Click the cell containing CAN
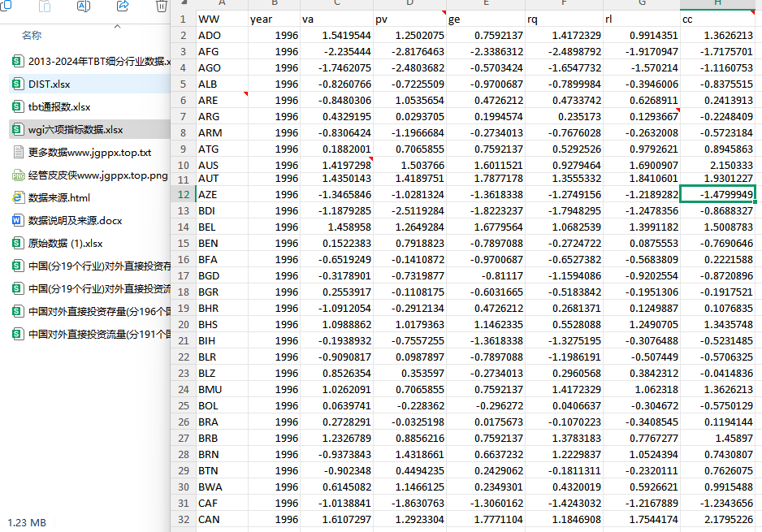762x532 pixels. pyautogui.click(x=222, y=519)
